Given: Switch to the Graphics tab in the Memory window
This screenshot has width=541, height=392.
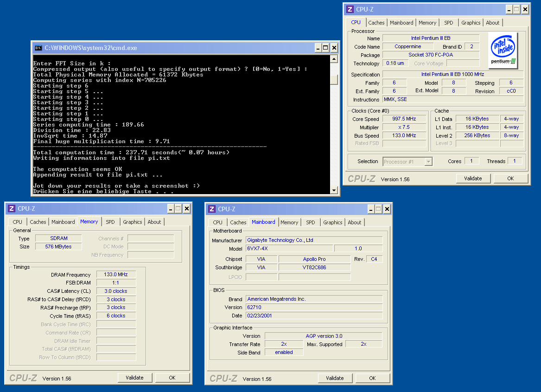Looking at the screenshot, I should pos(133,222).
